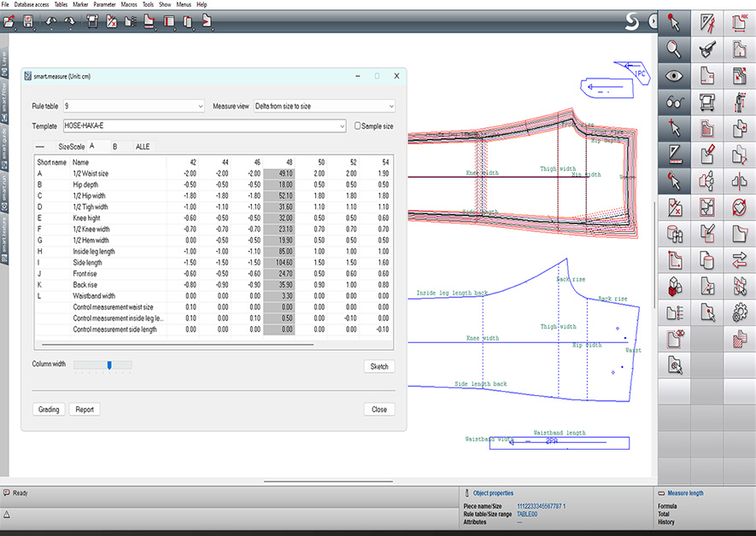Switch to the B size scale tab
The height and width of the screenshot is (536, 756).
[x=115, y=147]
